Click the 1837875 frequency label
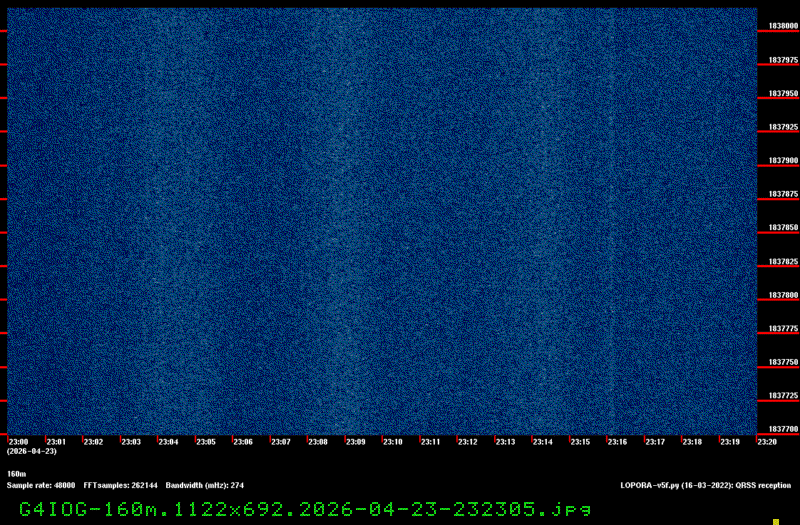The image size is (800, 525). click(x=783, y=194)
